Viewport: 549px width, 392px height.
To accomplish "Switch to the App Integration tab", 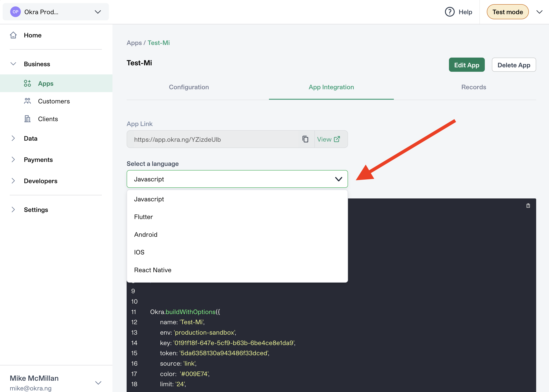I will 331,87.
